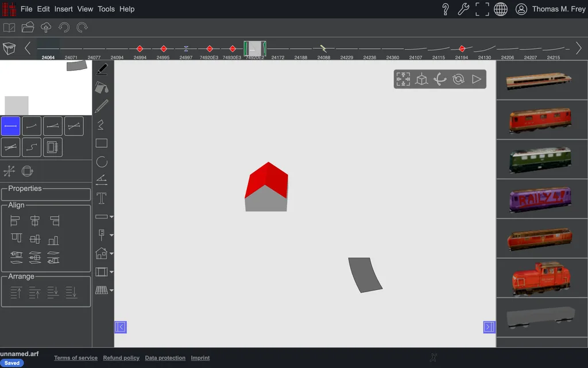Expand the house buildings tool dropdown
588x368 pixels.
click(x=111, y=254)
